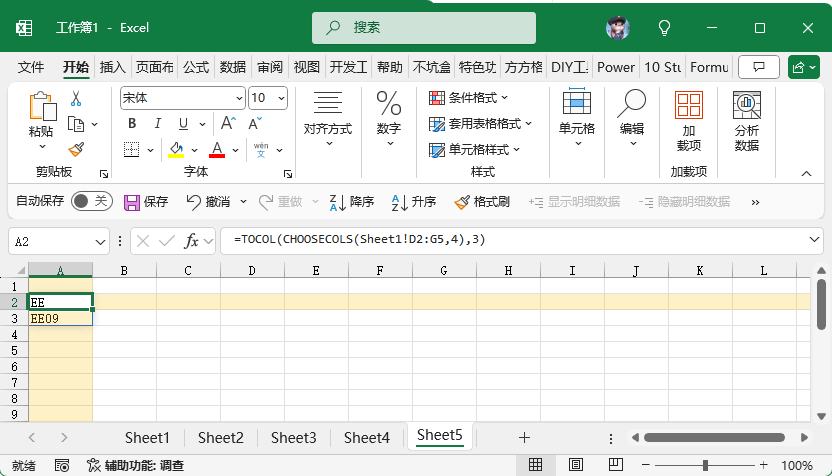The image size is (832, 476).
Task: Click the lightbulb tips icon
Action: (664, 28)
